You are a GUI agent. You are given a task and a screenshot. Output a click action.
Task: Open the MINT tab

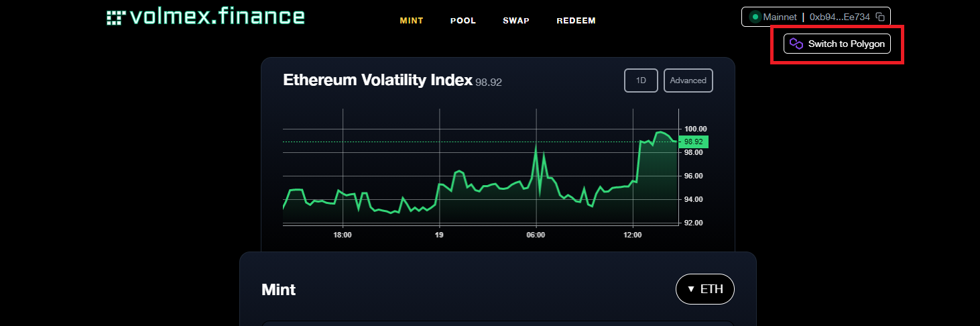412,21
